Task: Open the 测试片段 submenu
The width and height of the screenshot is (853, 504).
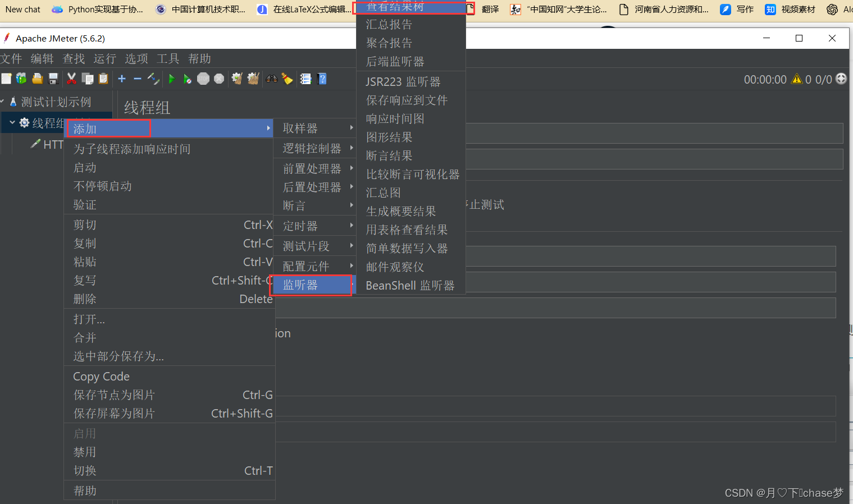Action: point(315,246)
